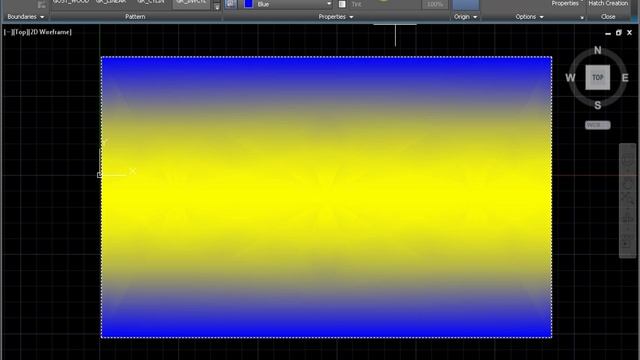
Task: Click E on the ViewCube compass
Action: click(x=625, y=78)
